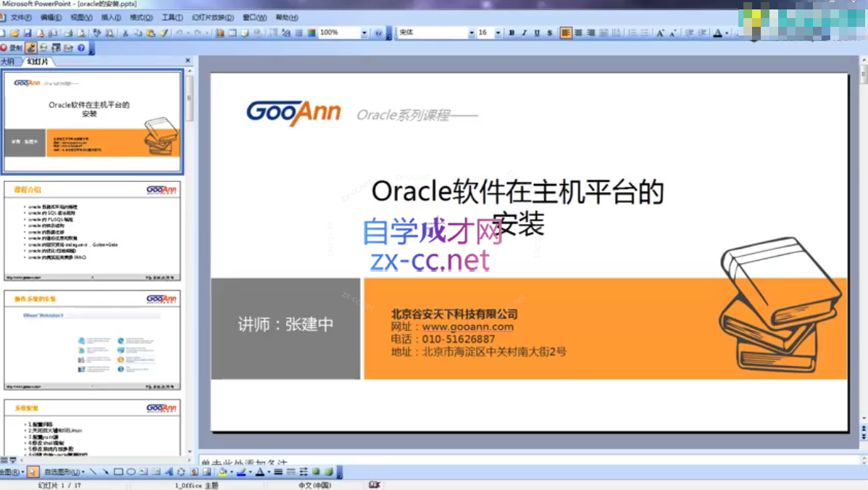Open the 幻灯片放映 (Slide Show) menu
The width and height of the screenshot is (868, 490).
tap(212, 17)
